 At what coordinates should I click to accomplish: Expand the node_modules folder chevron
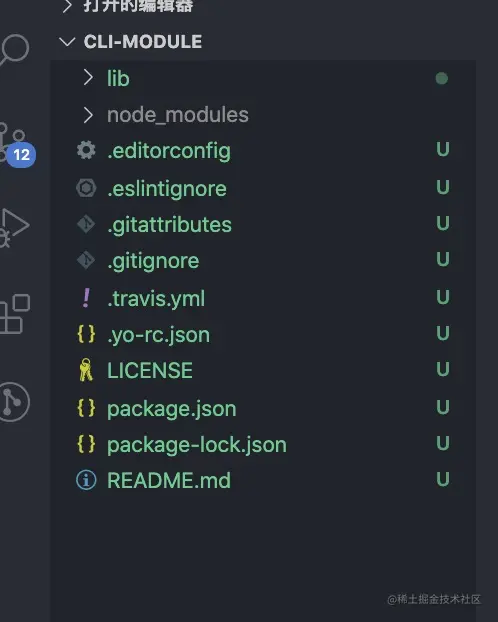click(88, 115)
